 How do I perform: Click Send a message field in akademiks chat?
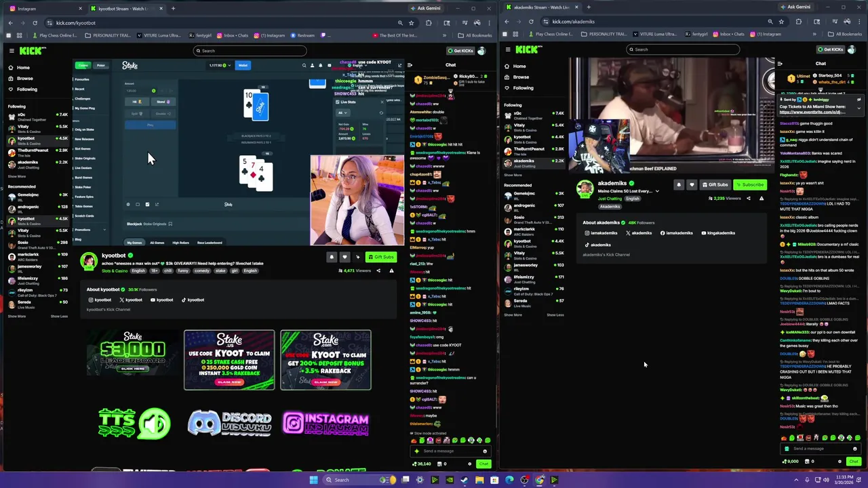[x=821, y=449]
